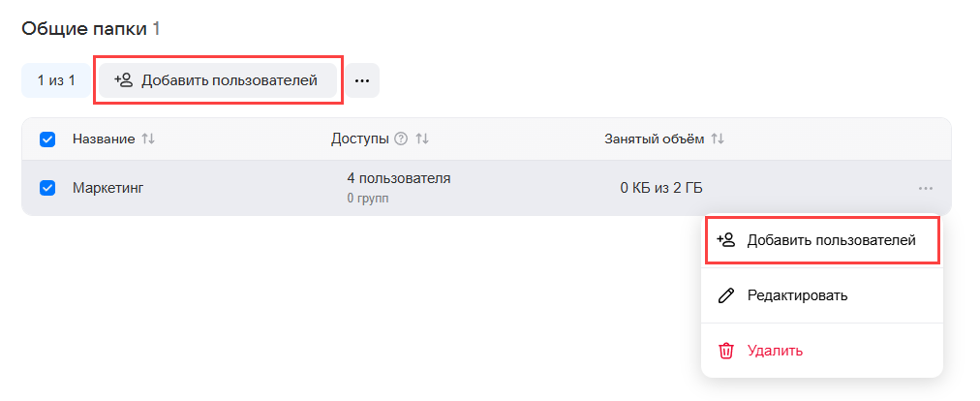The image size is (980, 401).
Task: Click the pencil icon for Редактировать
Action: click(725, 295)
